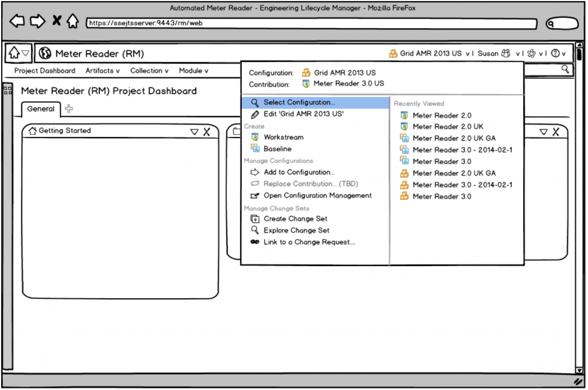Click the grid icon on the left sidebar
This screenshot has height=390, width=588.
pos(7,90)
